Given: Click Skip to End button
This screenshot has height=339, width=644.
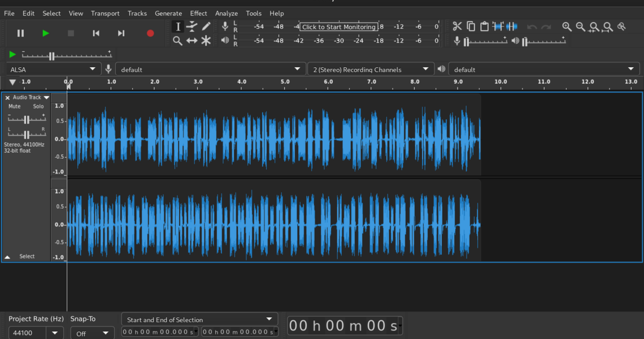Looking at the screenshot, I should [121, 33].
